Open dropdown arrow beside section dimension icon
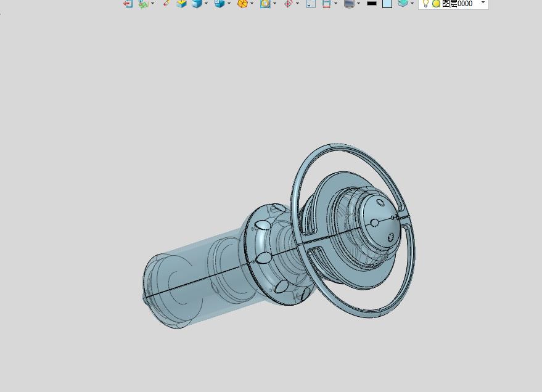This screenshot has height=392, width=542. (x=336, y=4)
